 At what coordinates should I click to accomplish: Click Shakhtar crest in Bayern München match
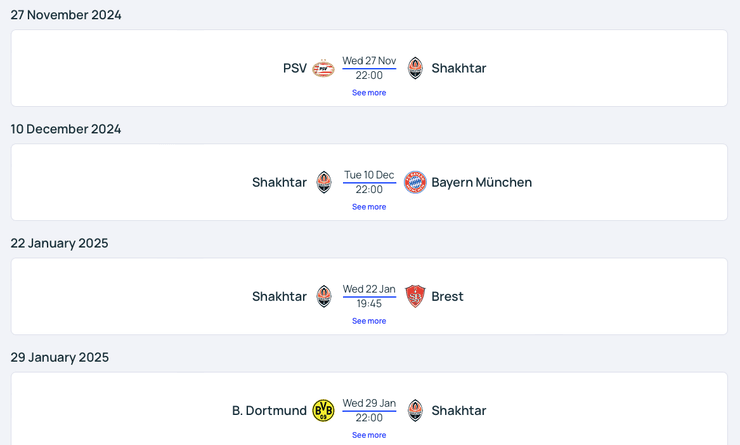pyautogui.click(x=323, y=182)
